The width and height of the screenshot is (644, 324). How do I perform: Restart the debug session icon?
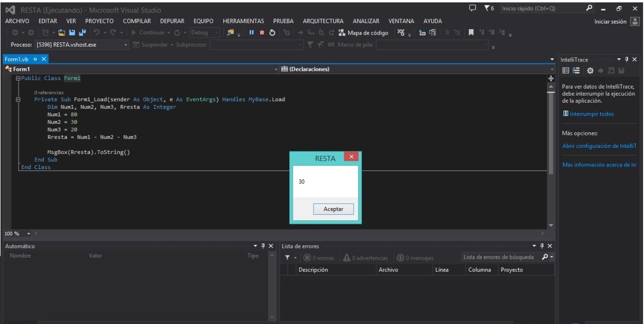[x=272, y=32]
